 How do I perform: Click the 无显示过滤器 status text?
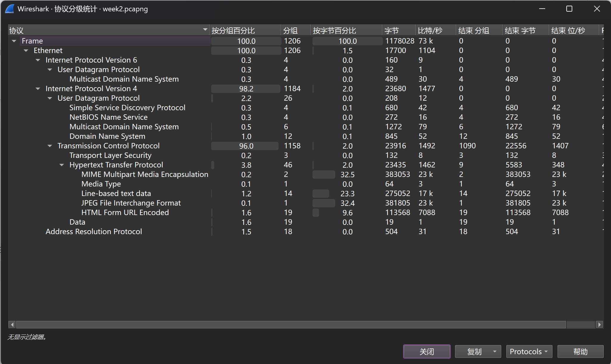click(x=27, y=337)
